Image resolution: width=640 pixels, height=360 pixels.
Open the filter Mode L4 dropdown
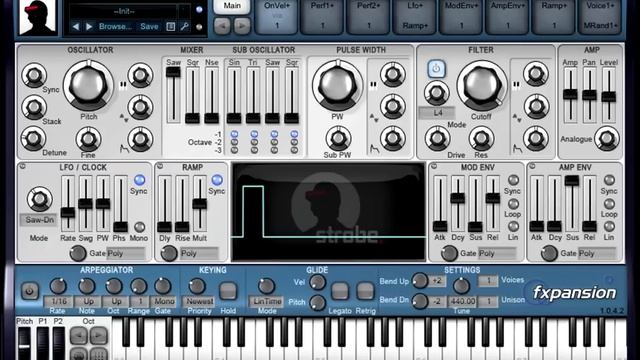[437, 113]
